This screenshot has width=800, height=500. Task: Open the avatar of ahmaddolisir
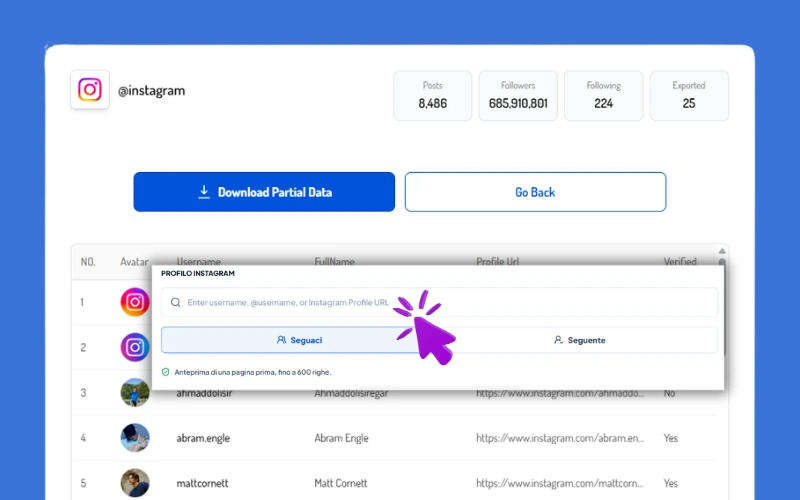135,392
